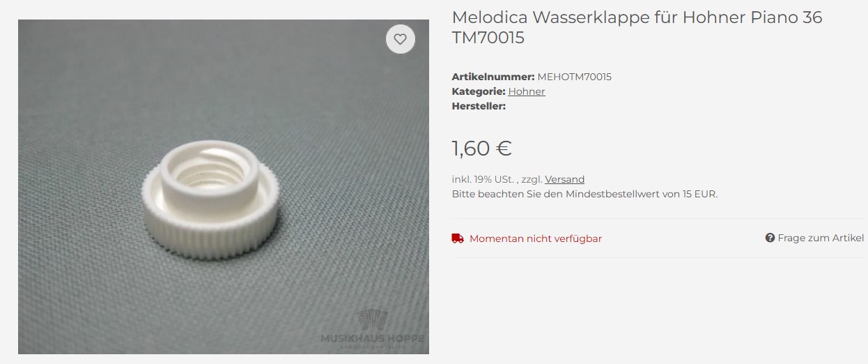868x364 pixels.
Task: Click the red delivery truck icon
Action: 458,238
